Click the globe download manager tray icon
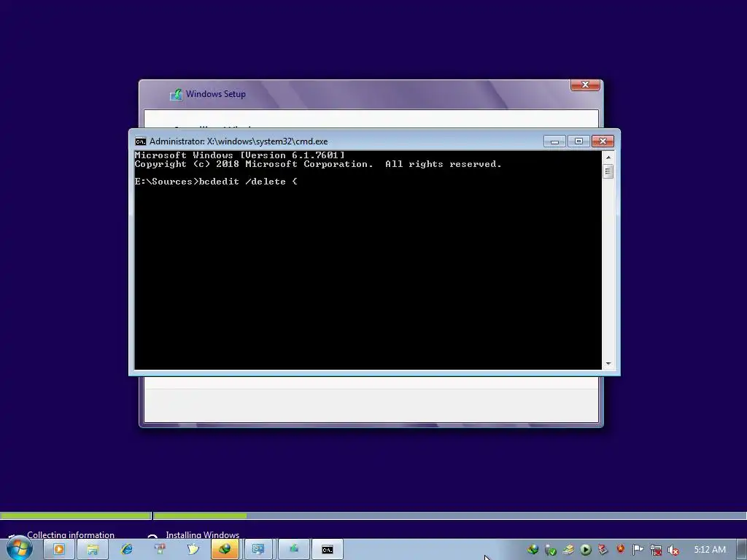Screen dimensions: 747x560 click(533, 550)
